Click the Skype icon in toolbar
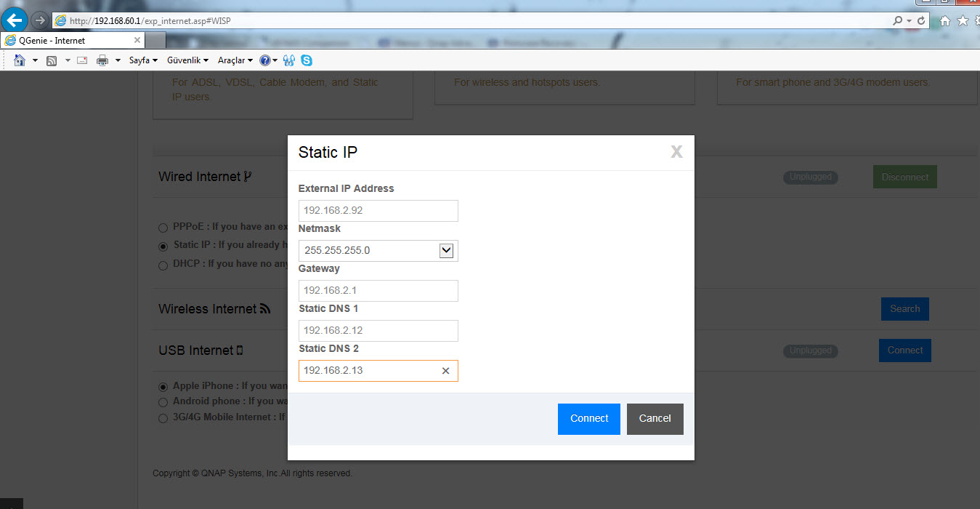 [x=307, y=60]
